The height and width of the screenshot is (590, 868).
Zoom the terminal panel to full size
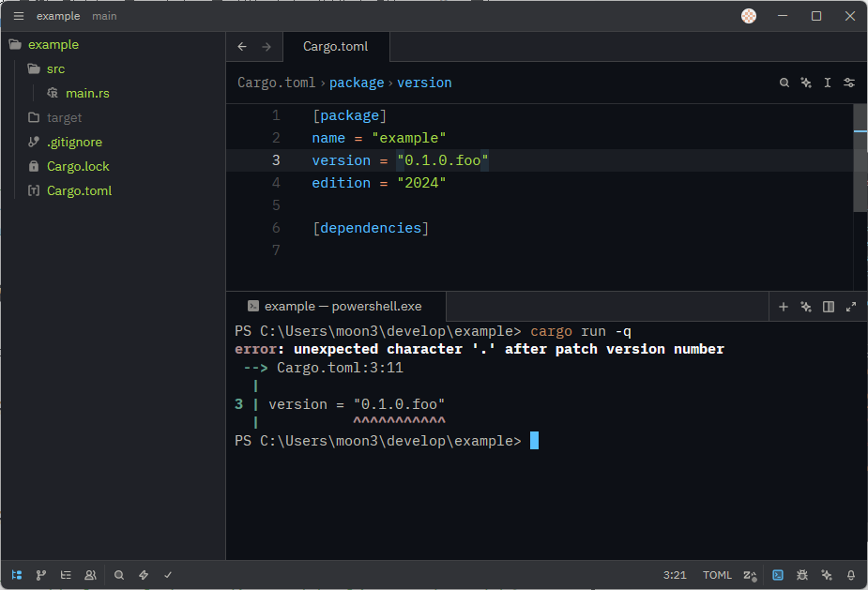[x=851, y=307]
